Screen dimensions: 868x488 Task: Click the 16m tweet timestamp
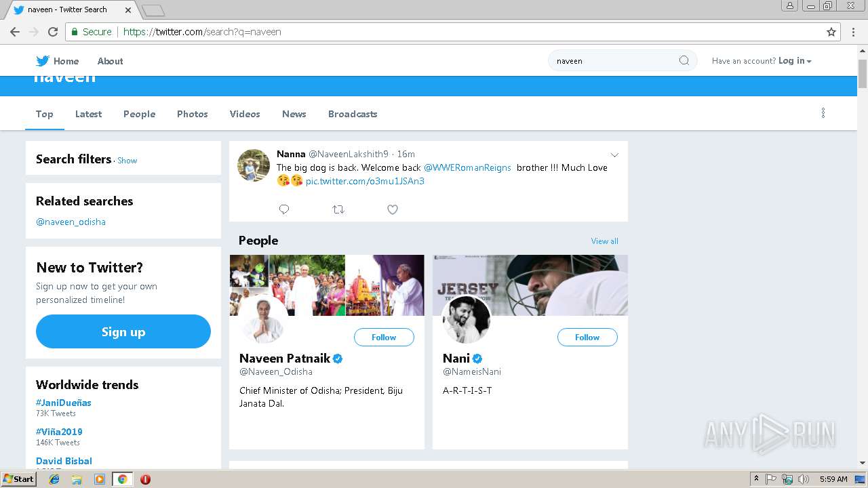click(406, 154)
